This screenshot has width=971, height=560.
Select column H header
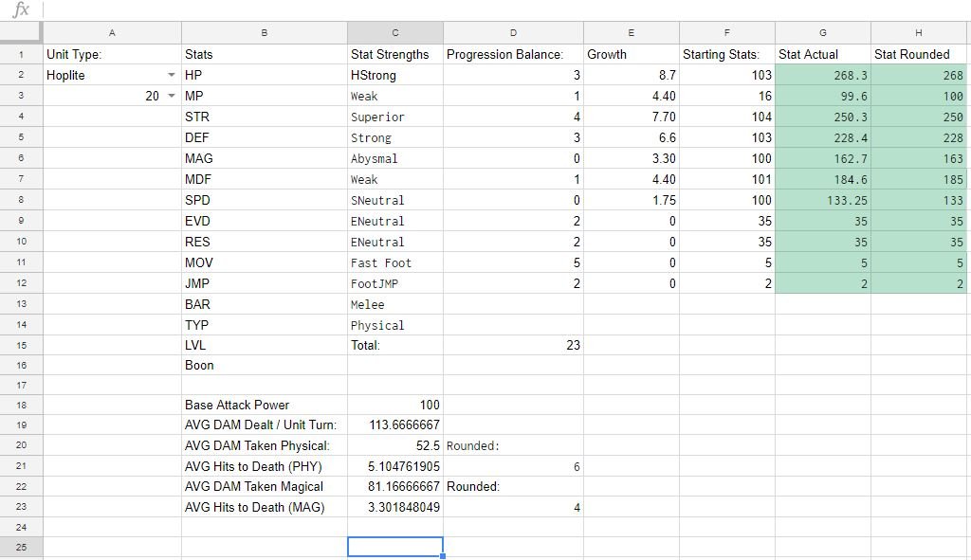pos(919,33)
